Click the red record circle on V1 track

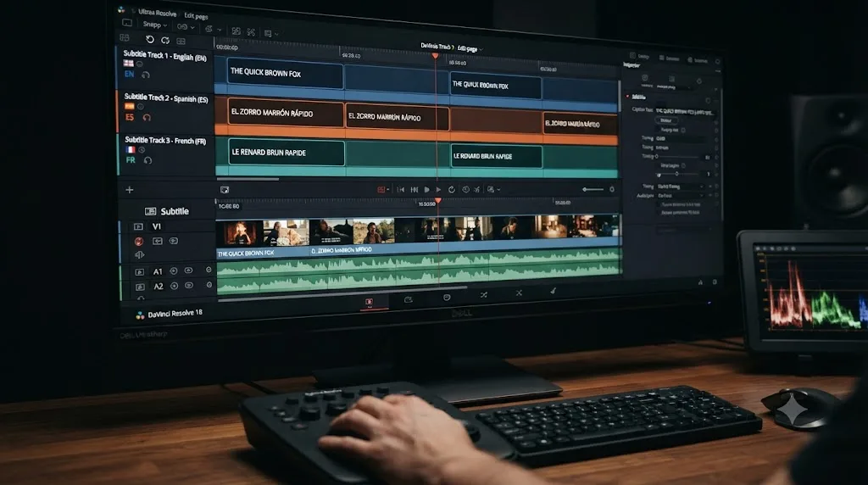[x=139, y=242]
